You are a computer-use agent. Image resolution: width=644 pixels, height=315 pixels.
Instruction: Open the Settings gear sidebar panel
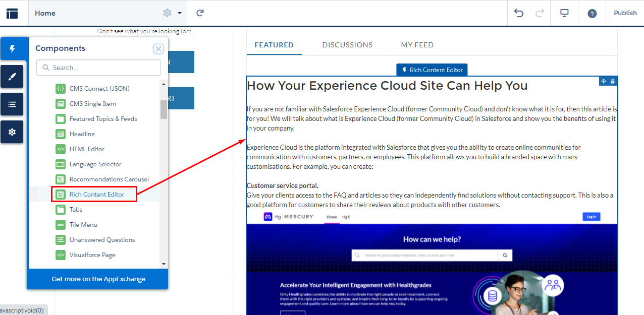[x=12, y=132]
